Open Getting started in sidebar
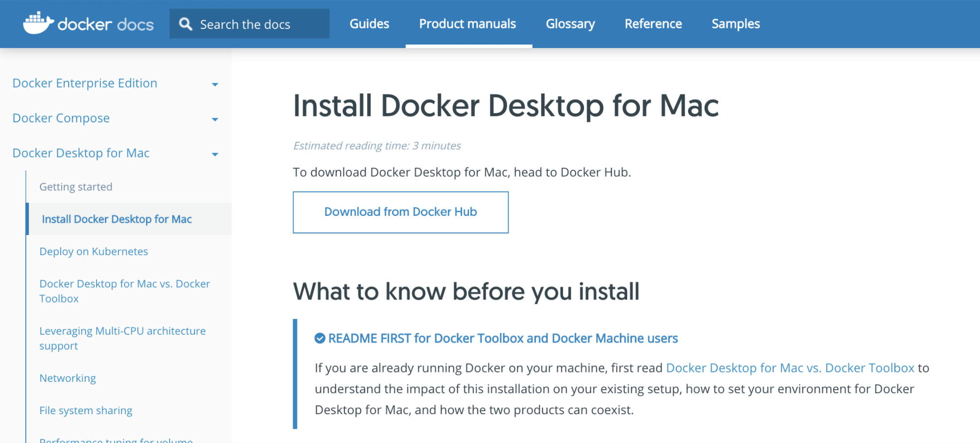This screenshot has width=980, height=443. 76,187
